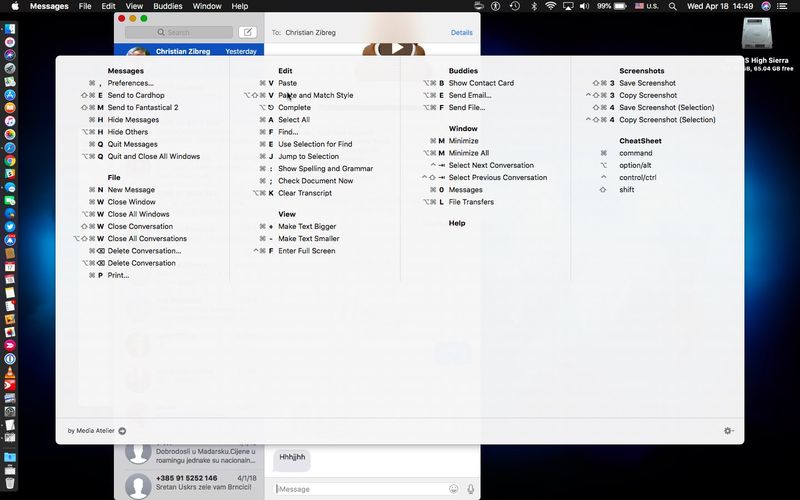800x500 pixels.
Task: Open the Help menu in menu bar
Action: (239, 6)
